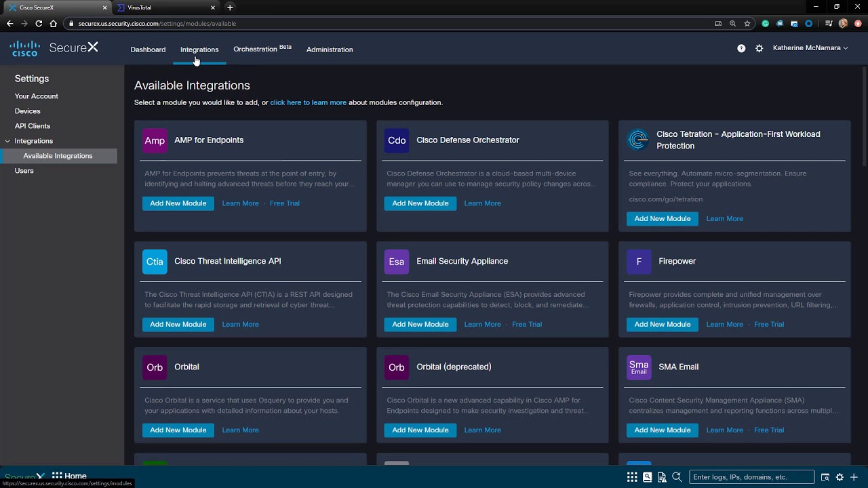Open the ribbon casebook search icon
The height and width of the screenshot is (488, 868).
pyautogui.click(x=648, y=477)
